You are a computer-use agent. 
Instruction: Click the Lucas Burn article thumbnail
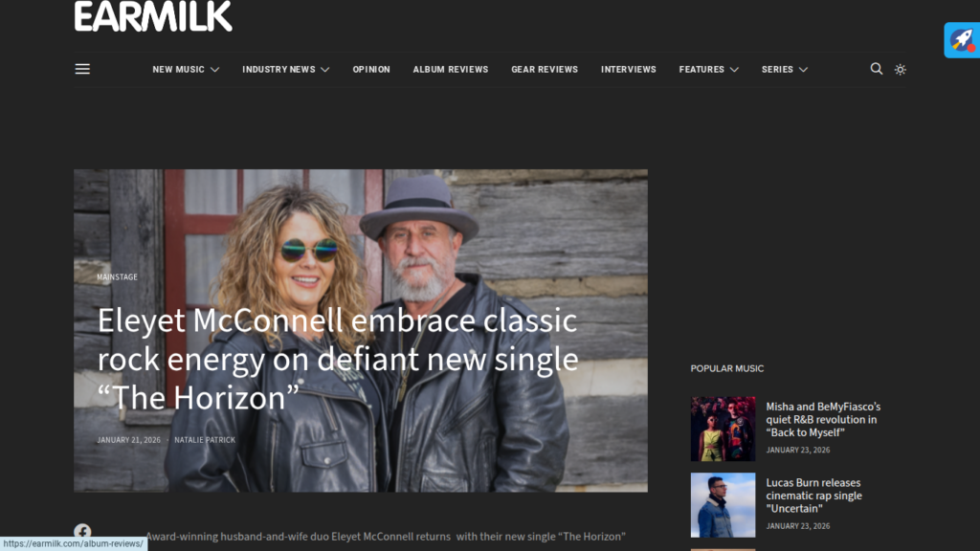tap(723, 505)
